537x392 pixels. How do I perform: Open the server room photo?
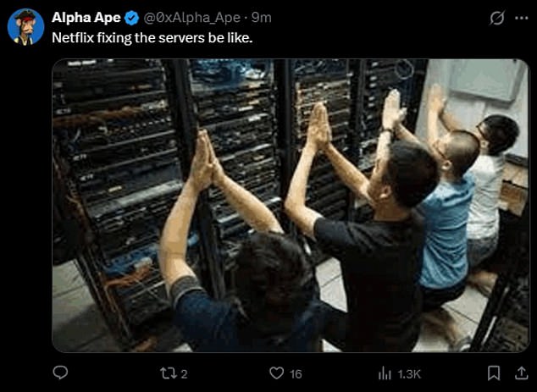coord(291,206)
